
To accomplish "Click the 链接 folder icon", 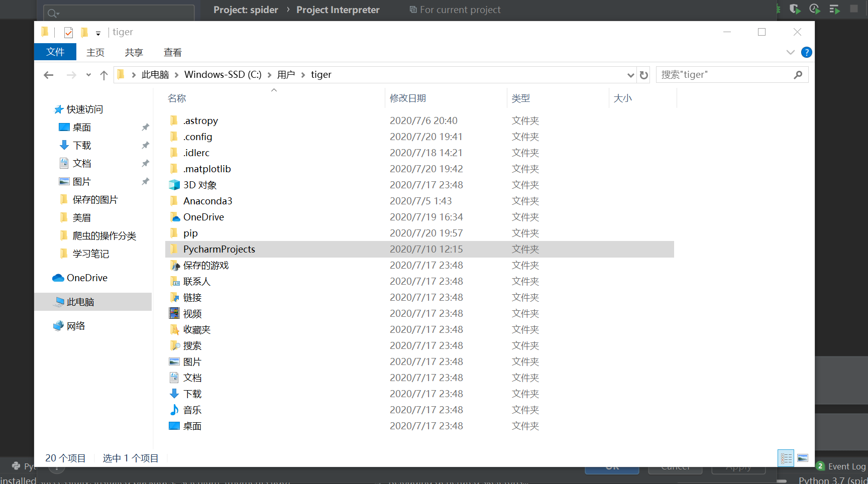I will coord(174,297).
